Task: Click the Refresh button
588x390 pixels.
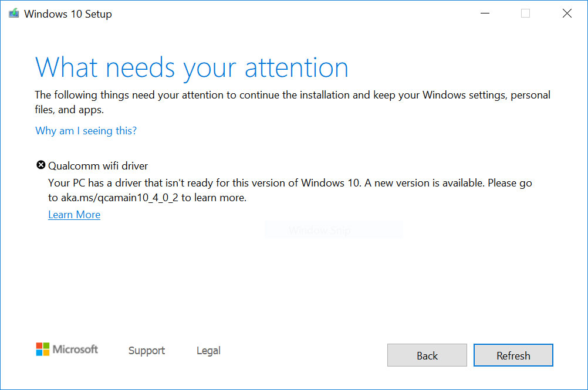Action: [x=513, y=355]
